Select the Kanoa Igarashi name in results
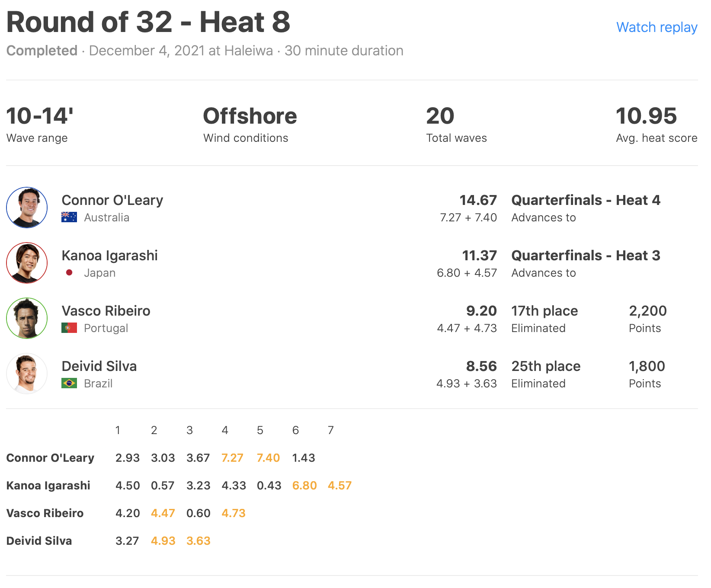The image size is (711, 588). pyautogui.click(x=110, y=256)
